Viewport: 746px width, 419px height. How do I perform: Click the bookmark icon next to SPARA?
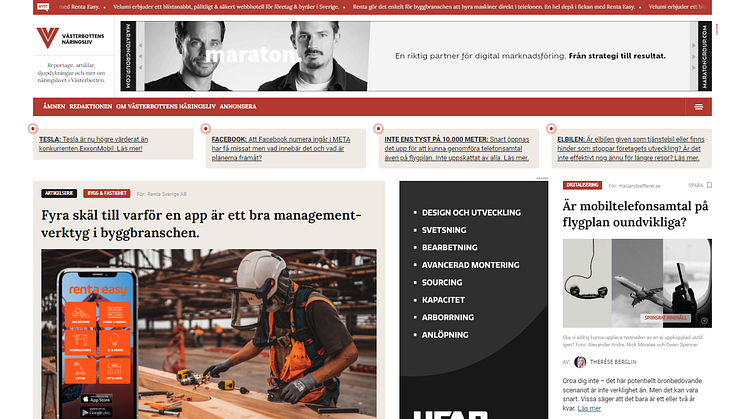pyautogui.click(x=709, y=185)
